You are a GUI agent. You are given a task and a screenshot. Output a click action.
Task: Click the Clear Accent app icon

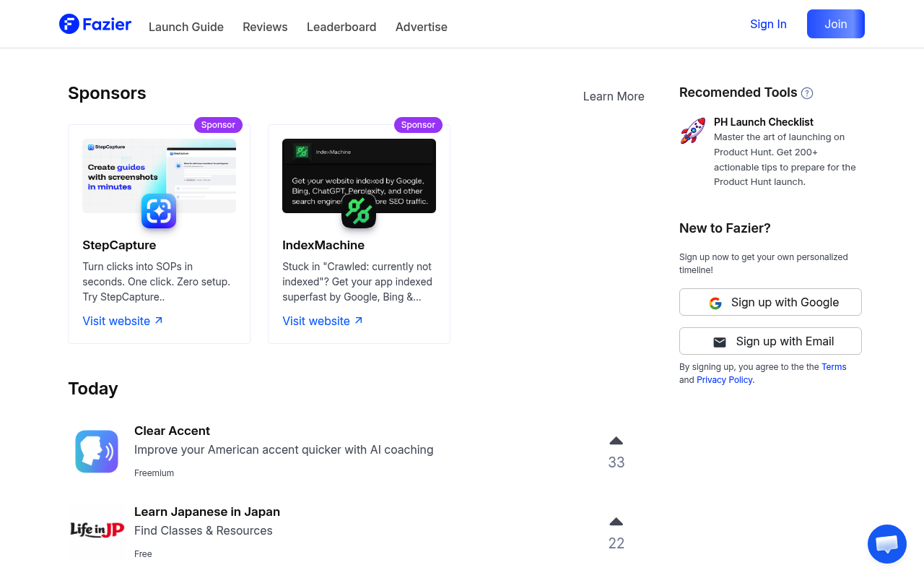tap(97, 452)
